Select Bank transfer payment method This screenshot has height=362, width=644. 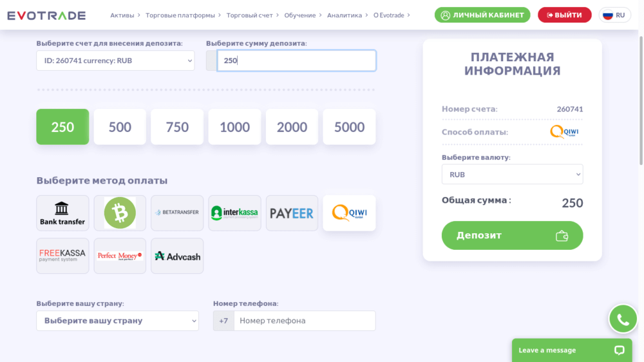point(62,213)
